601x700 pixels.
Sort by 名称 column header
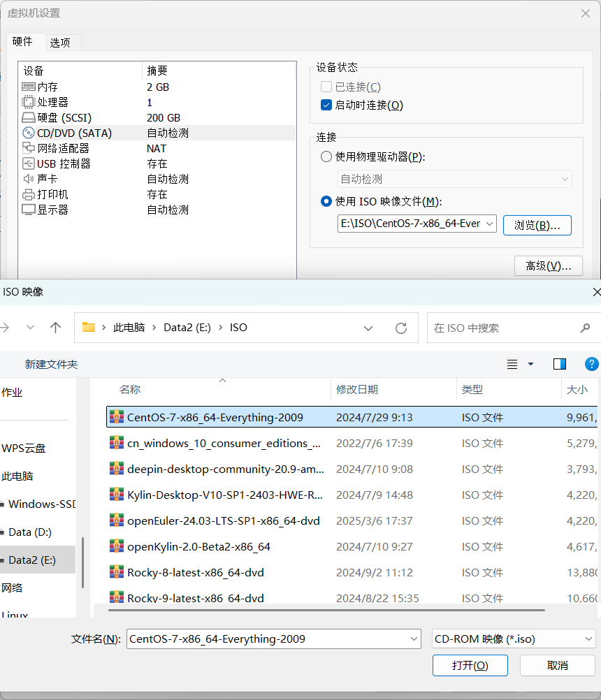click(x=130, y=389)
